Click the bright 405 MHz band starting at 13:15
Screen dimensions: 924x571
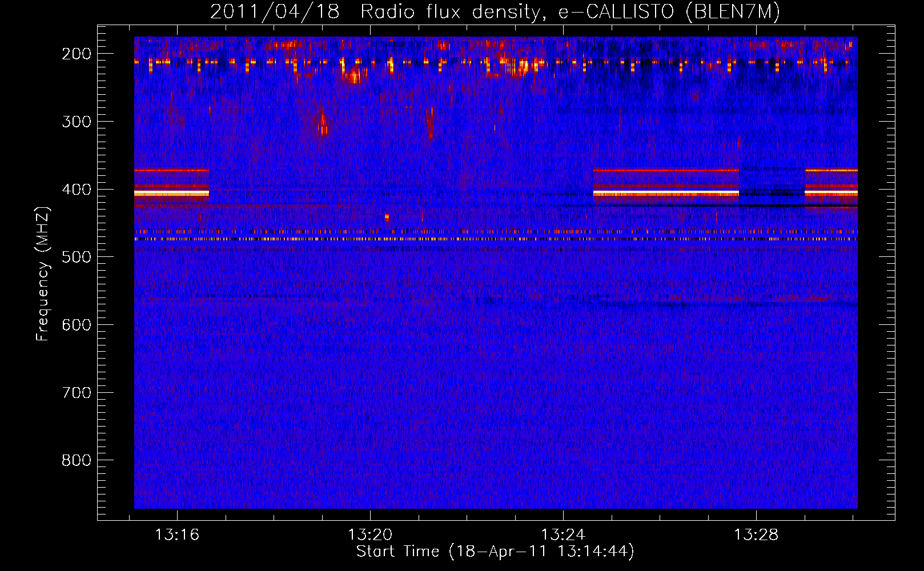click(x=171, y=194)
